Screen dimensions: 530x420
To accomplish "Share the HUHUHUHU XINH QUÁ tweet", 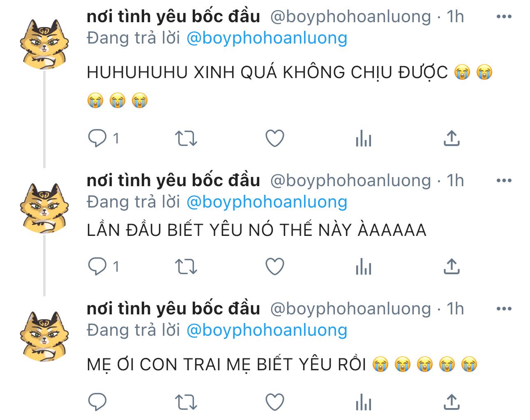I will click(452, 138).
